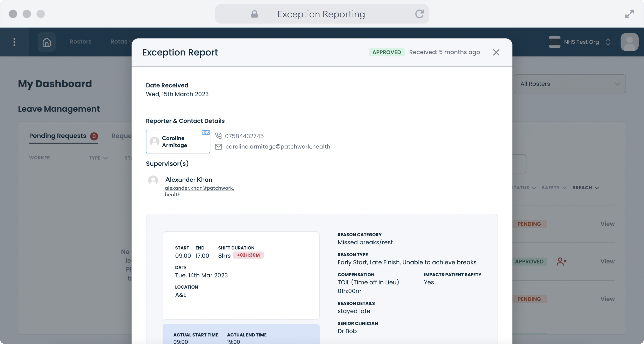Click the Alexander Khan supervisor name
The width and height of the screenshot is (644, 344).
(x=189, y=180)
